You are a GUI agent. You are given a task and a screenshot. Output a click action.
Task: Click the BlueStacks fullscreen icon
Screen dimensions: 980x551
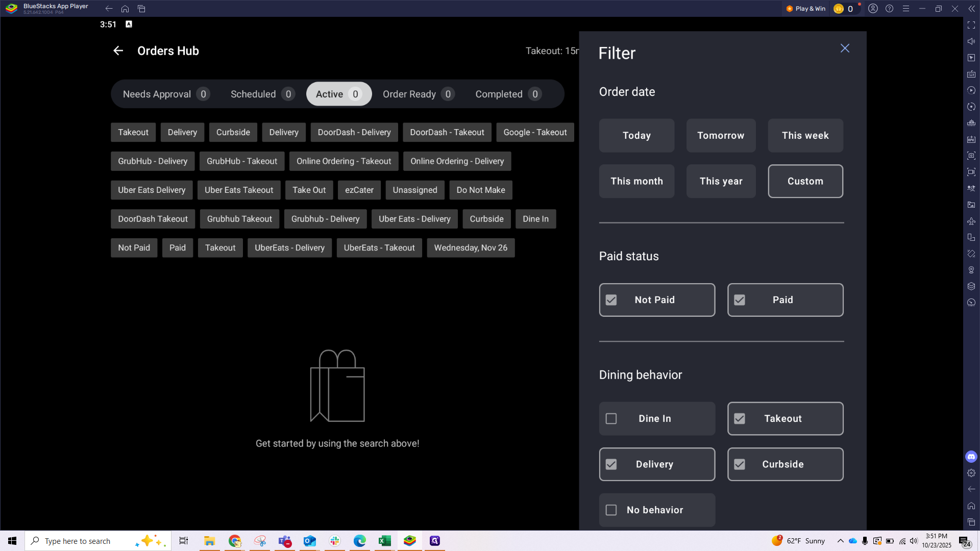pyautogui.click(x=971, y=25)
